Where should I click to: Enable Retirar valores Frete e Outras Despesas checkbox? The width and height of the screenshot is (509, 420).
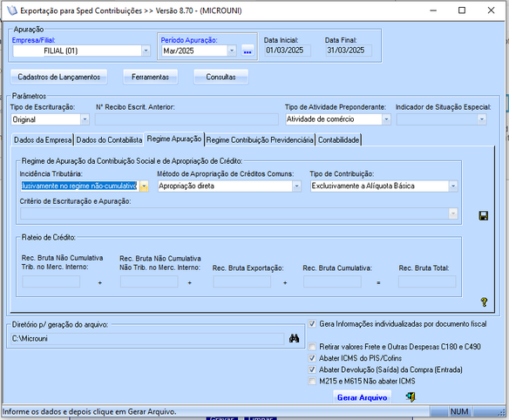(x=312, y=346)
